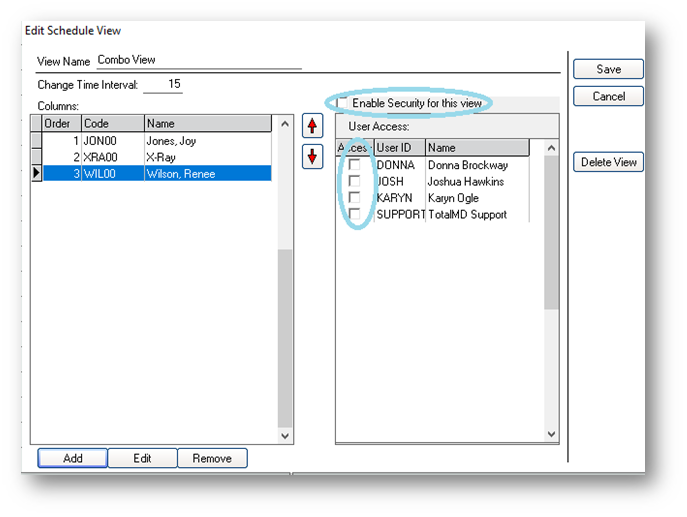
Task: Enable Security for this view checkbox
Action: pyautogui.click(x=343, y=104)
